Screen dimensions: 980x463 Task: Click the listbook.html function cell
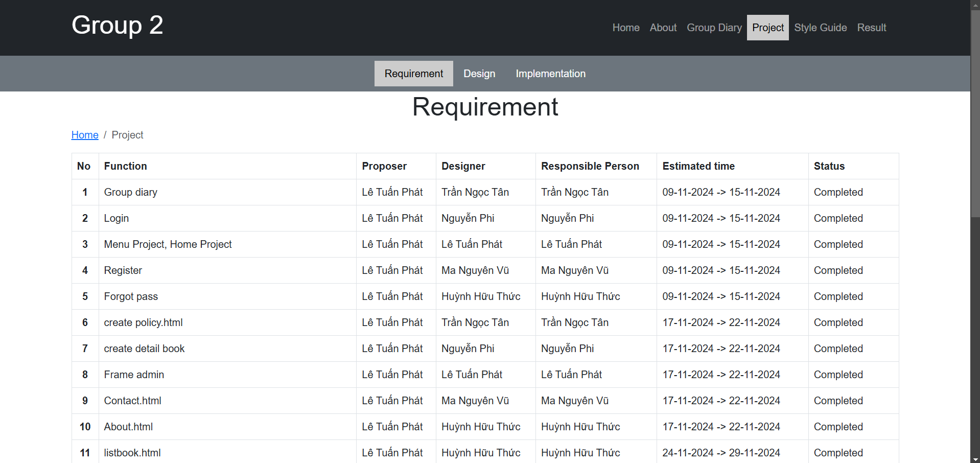(132, 453)
